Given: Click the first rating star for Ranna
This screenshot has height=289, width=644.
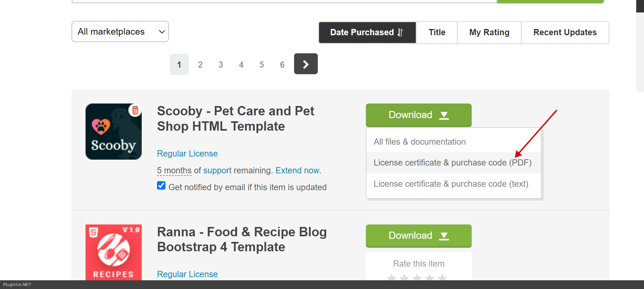Looking at the screenshot, I should click(x=392, y=277).
